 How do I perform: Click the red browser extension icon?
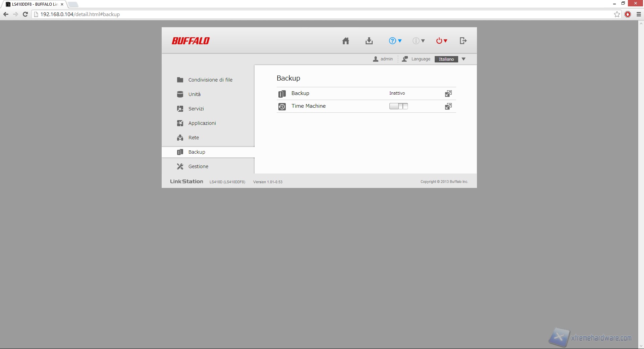pos(628,14)
